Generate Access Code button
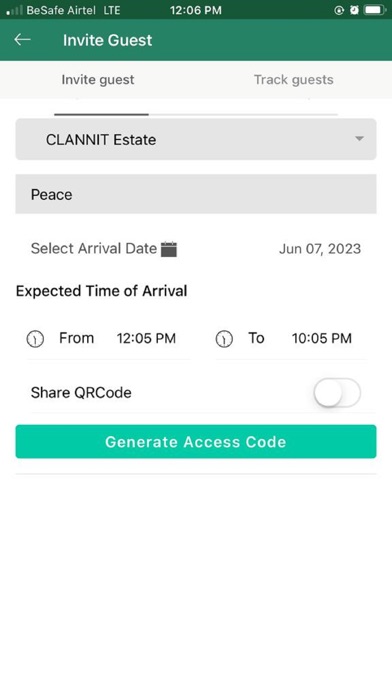Image resolution: width=392 pixels, height=696 pixels. 196,442
